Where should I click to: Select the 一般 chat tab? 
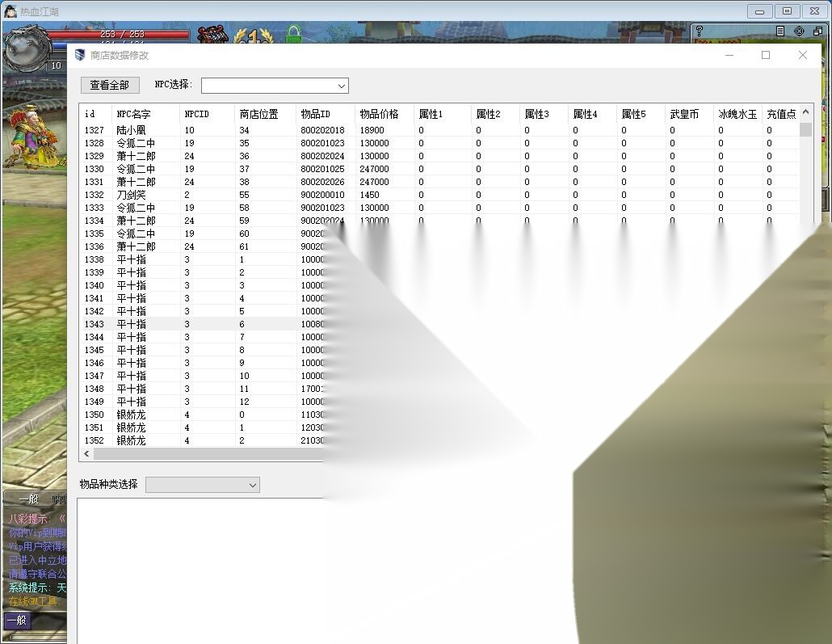28,499
